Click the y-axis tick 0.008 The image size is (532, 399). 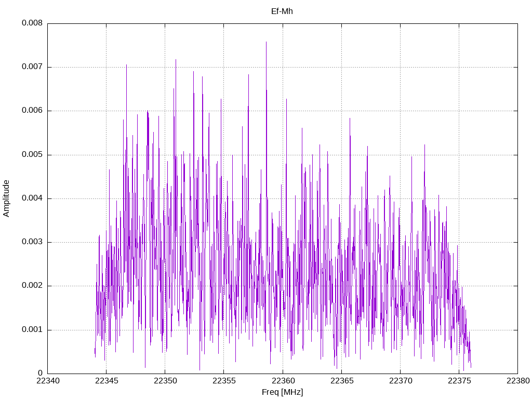coord(32,23)
